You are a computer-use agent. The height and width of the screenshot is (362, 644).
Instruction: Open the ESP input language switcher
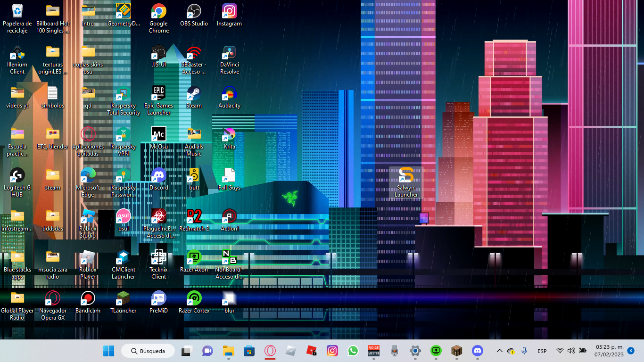coord(542,351)
